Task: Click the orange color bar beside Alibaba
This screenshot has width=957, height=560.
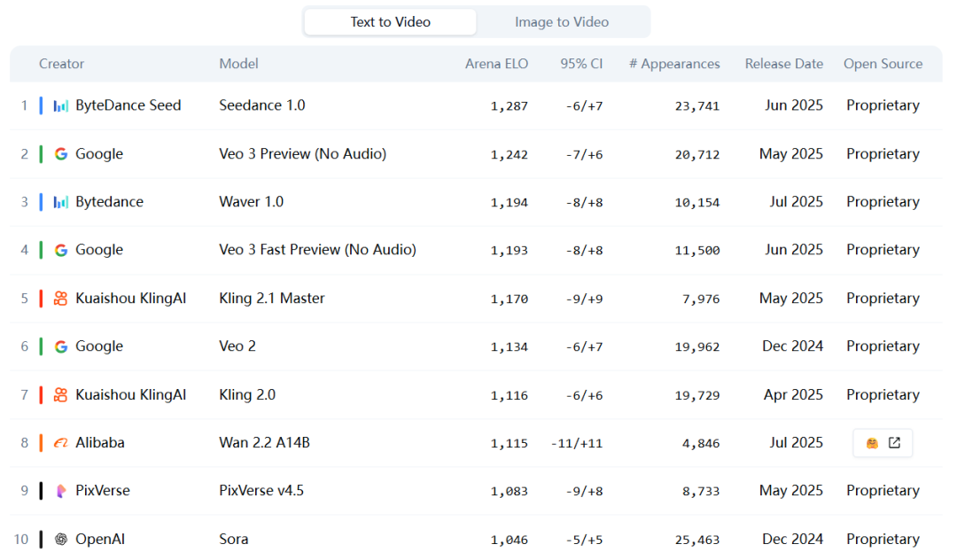Action: point(41,443)
